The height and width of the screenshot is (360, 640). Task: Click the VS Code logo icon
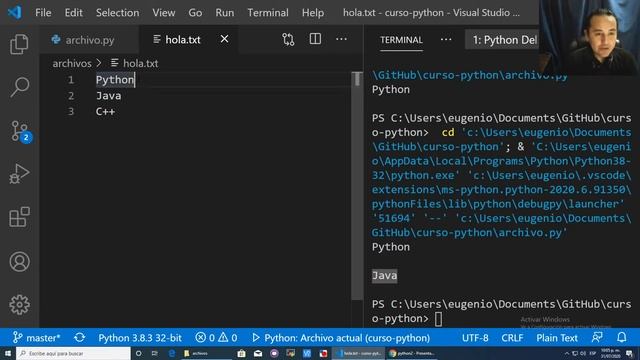click(15, 12)
